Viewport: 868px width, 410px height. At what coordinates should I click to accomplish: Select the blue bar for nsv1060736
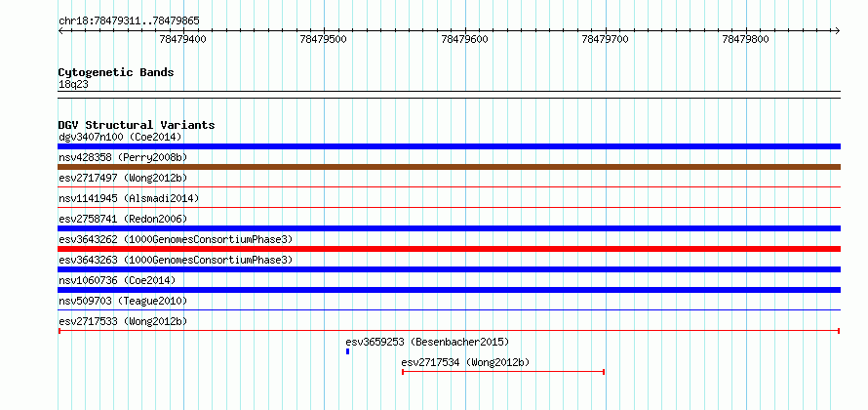coord(449,290)
